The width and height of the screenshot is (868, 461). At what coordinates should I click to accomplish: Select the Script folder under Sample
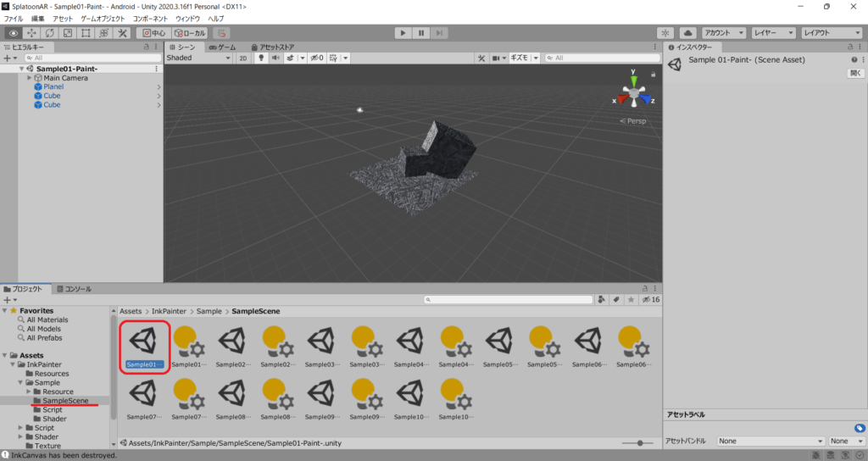pos(53,409)
